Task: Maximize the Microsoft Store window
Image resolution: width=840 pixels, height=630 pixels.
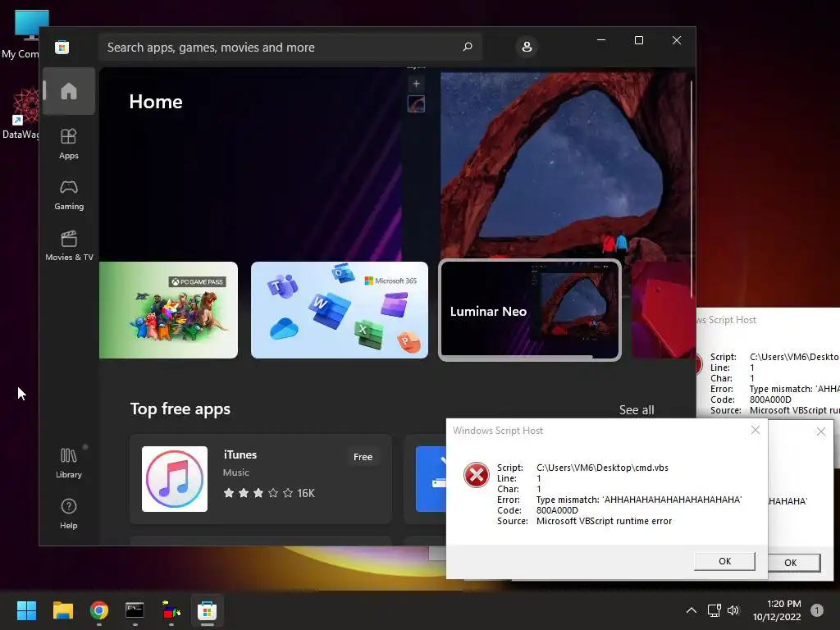Action: [x=638, y=40]
